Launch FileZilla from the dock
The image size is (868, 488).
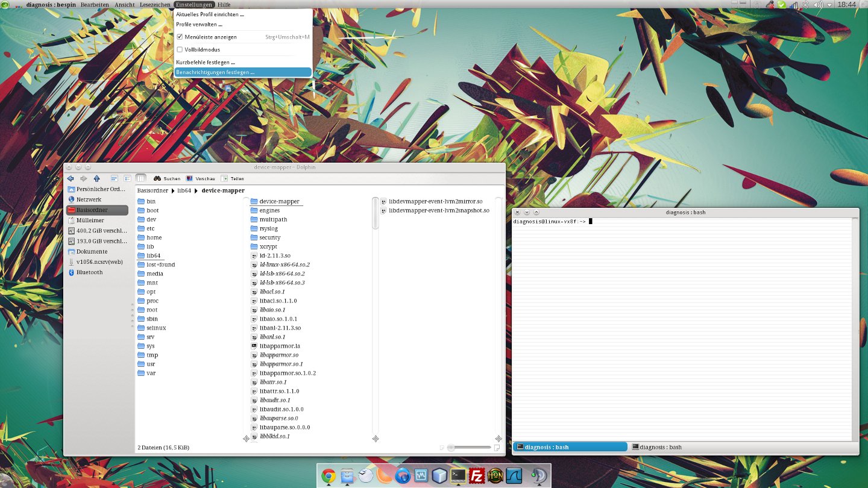(477, 476)
